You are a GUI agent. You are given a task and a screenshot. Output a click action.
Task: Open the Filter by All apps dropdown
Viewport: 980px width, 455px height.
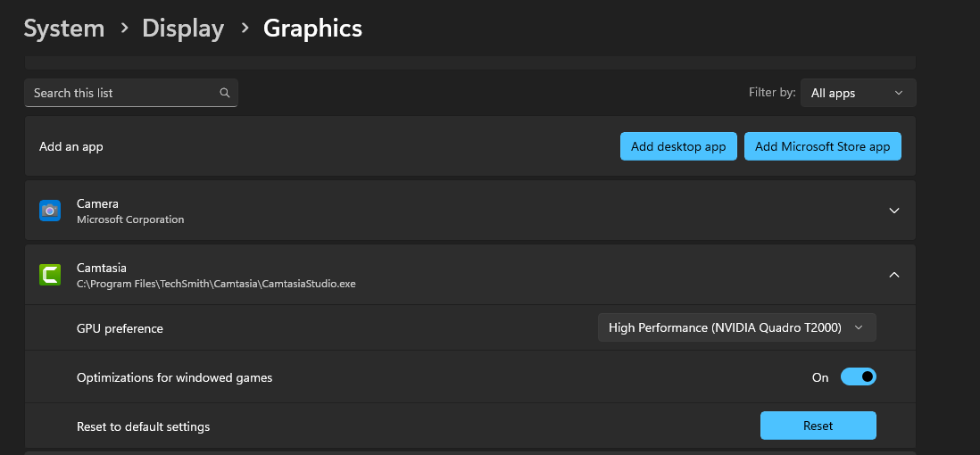858,93
